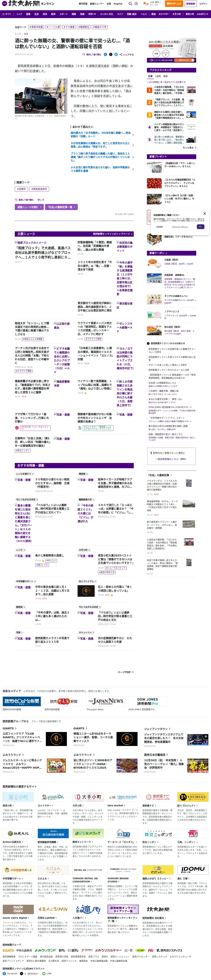Select the 1週間 ranking tab
Viewport: 211px width, 980px height.
(158, 76)
